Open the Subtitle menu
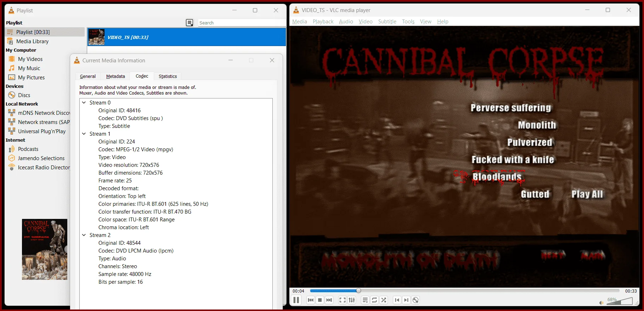The height and width of the screenshot is (311, 644). click(x=387, y=22)
